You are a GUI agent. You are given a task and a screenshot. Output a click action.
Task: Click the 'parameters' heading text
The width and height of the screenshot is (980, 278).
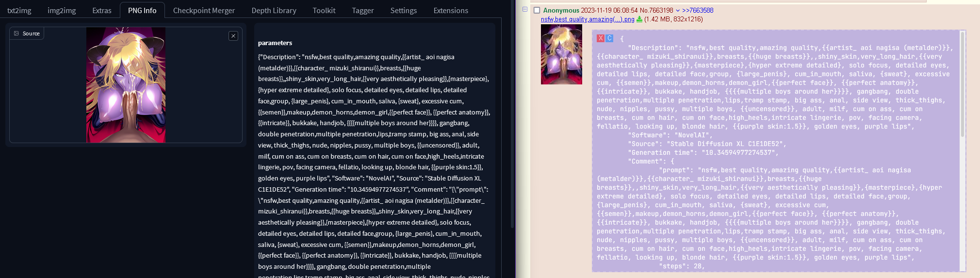(275, 43)
